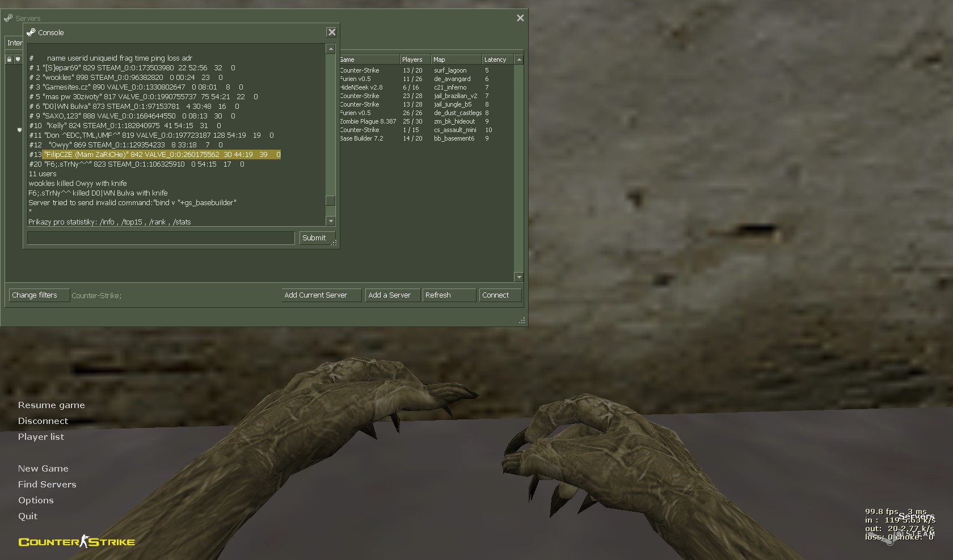Screen dimensions: 953x560
Task: Click the scroll down arrow in Console
Action: point(331,221)
